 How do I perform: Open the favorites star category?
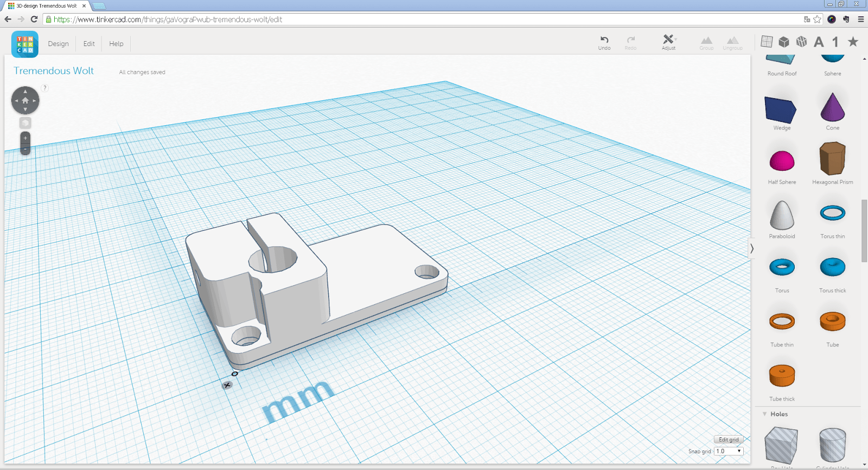click(853, 42)
